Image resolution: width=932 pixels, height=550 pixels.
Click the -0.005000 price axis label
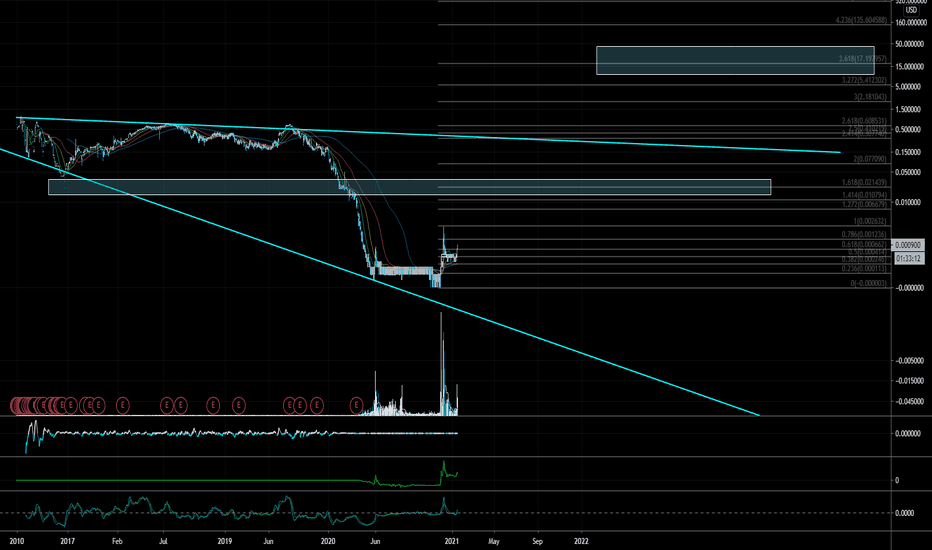909,360
